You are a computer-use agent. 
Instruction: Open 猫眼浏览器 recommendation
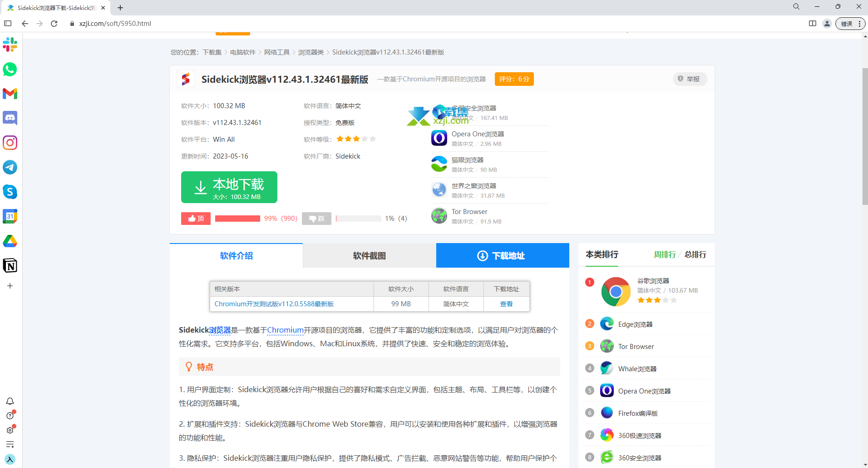pyautogui.click(x=467, y=160)
